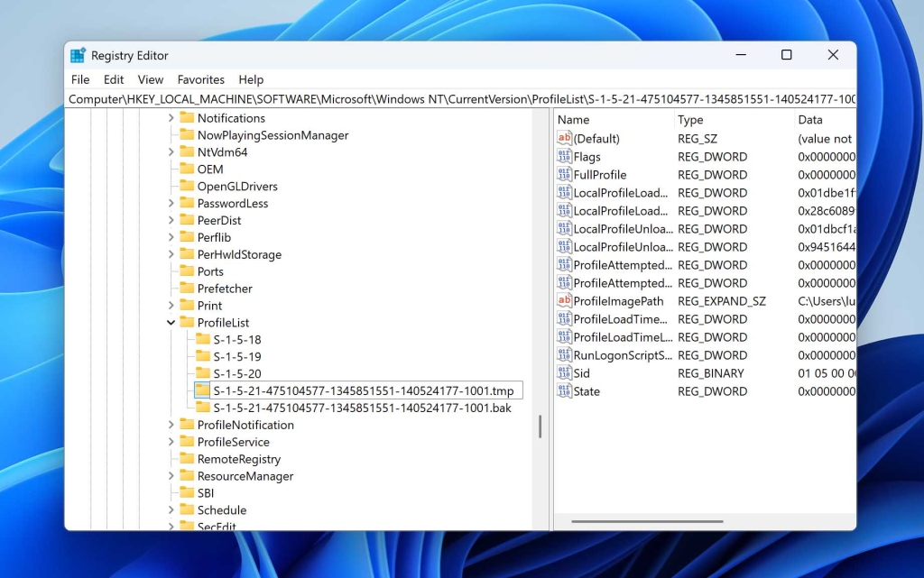The height and width of the screenshot is (578, 924).
Task: Collapse the ProfileList tree branch
Action: (171, 322)
